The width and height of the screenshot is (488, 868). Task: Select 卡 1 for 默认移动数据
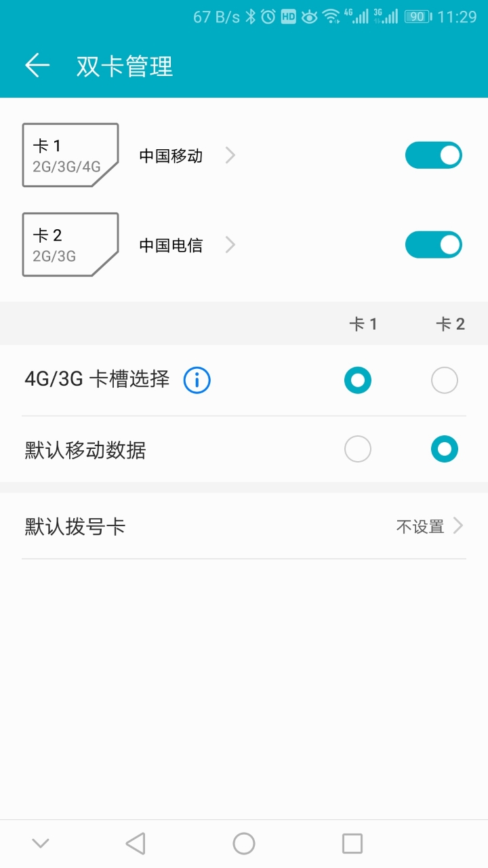[x=358, y=449]
